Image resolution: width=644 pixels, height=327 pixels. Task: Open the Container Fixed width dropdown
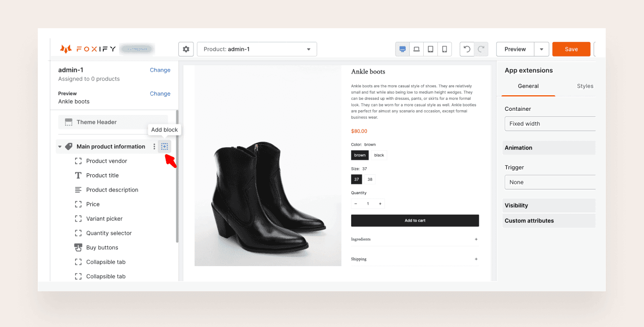[550, 124]
